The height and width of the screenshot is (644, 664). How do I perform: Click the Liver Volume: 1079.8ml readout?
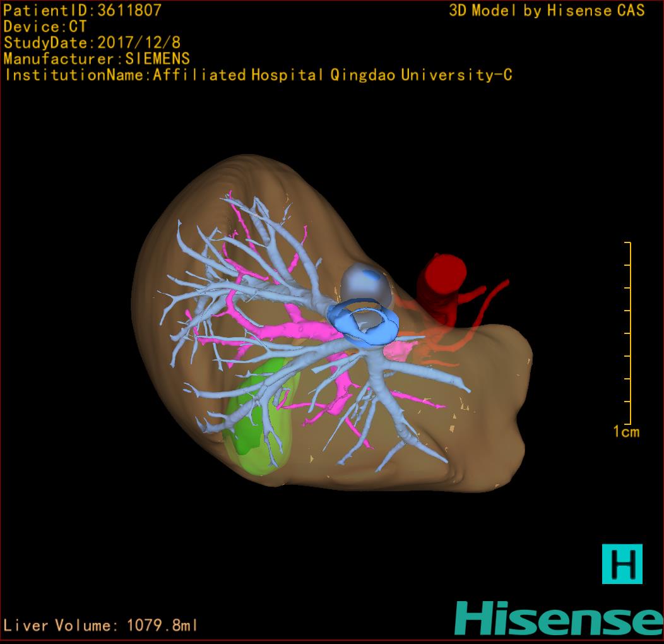pyautogui.click(x=100, y=626)
